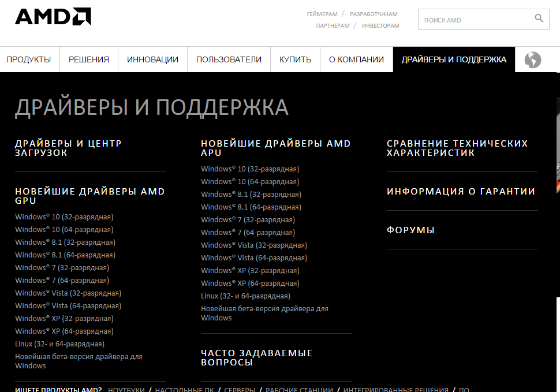560x392 pixels.
Task: Select APU Windows XP (64-разрядная) driver
Action: 250,283
